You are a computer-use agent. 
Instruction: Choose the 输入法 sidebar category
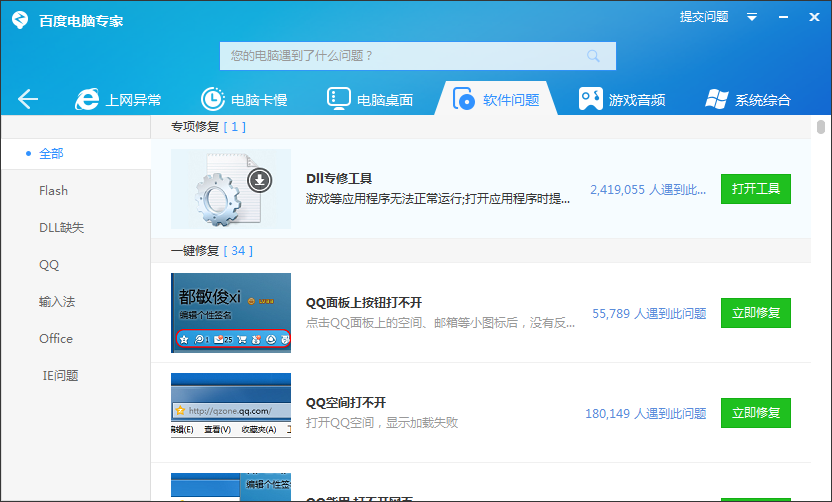[57, 302]
